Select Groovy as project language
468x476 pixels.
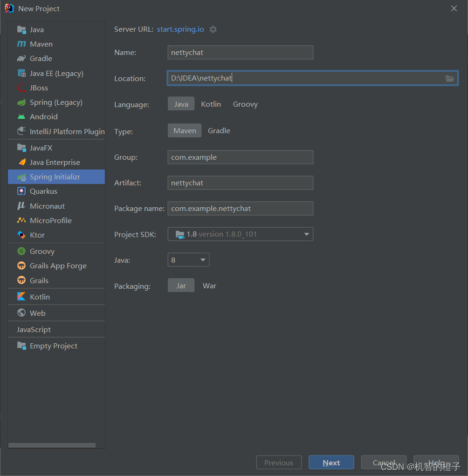245,104
